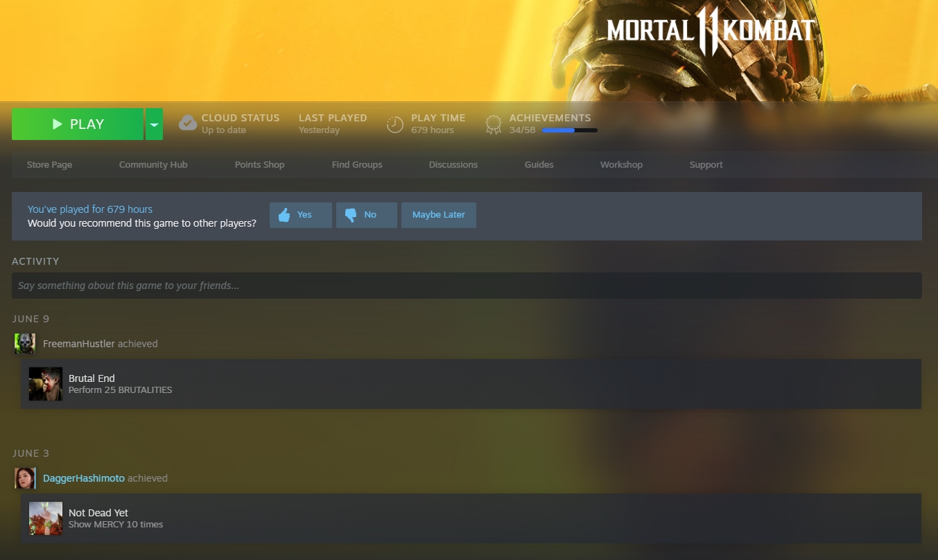The width and height of the screenshot is (938, 560).
Task: Expand the dropdown arrow beside PLAY
Action: pos(154,124)
